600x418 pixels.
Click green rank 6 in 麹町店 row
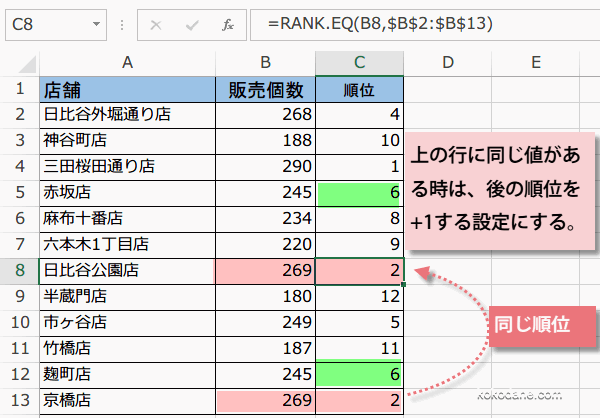tap(359, 375)
